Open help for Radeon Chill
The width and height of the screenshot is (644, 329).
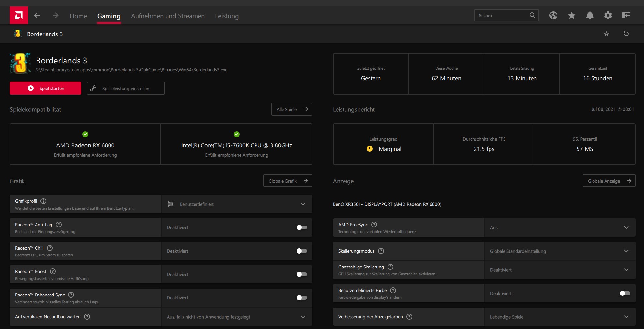click(x=50, y=248)
